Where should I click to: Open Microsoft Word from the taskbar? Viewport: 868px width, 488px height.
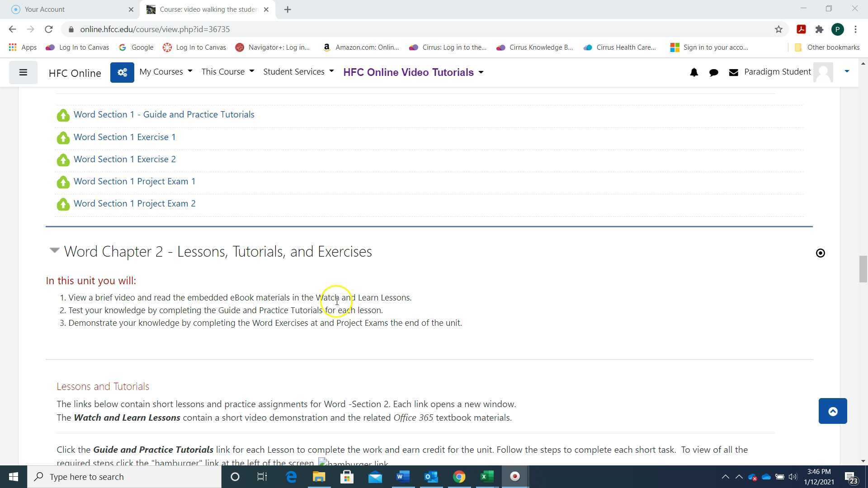tap(403, 477)
